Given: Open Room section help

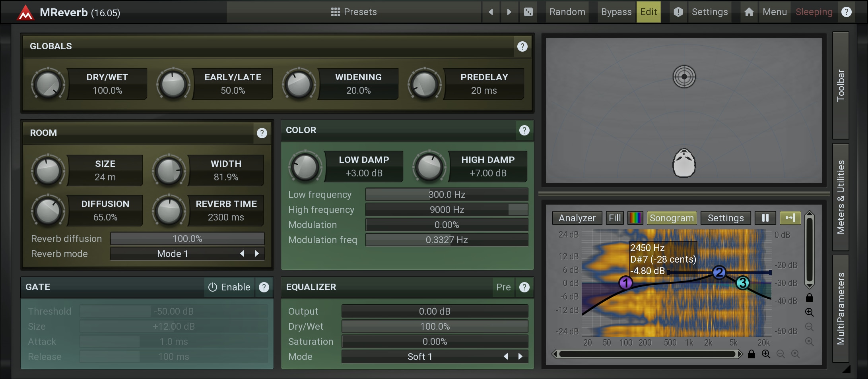Looking at the screenshot, I should [x=262, y=133].
